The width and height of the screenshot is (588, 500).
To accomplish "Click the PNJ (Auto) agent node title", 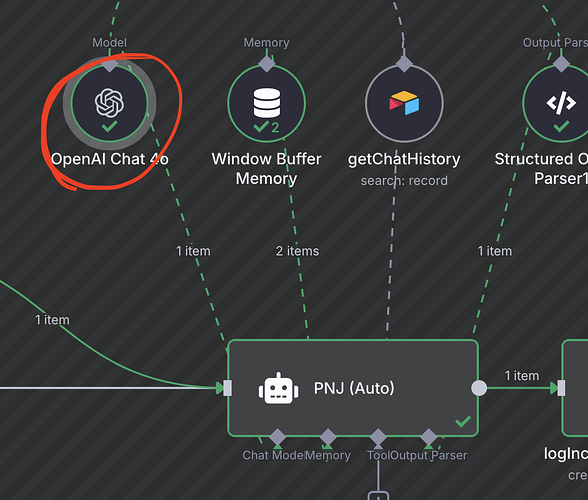I will pos(354,388).
